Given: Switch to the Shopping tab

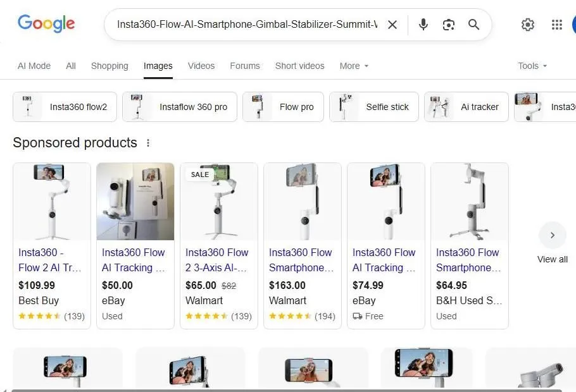Looking at the screenshot, I should pos(109,66).
